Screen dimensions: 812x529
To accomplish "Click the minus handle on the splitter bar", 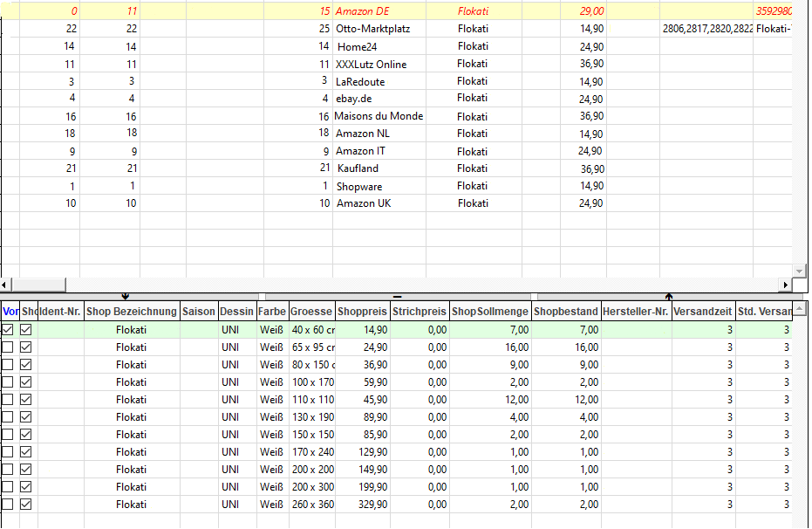I will point(398,297).
